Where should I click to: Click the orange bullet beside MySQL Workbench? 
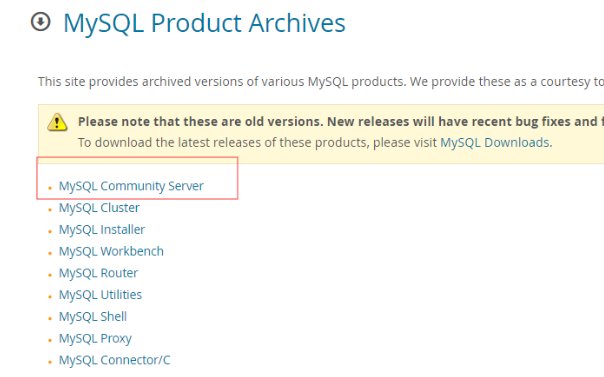[x=50, y=253]
